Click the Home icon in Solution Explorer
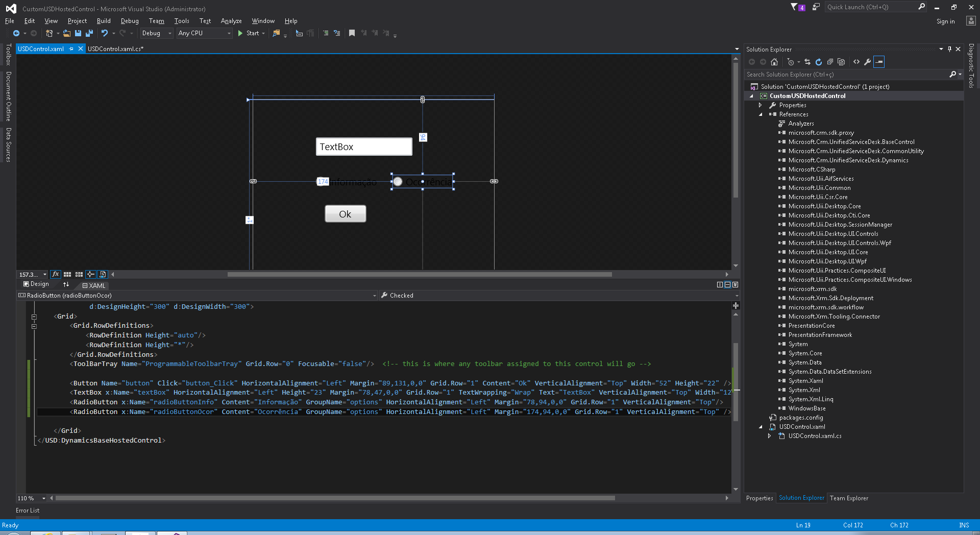 [774, 62]
